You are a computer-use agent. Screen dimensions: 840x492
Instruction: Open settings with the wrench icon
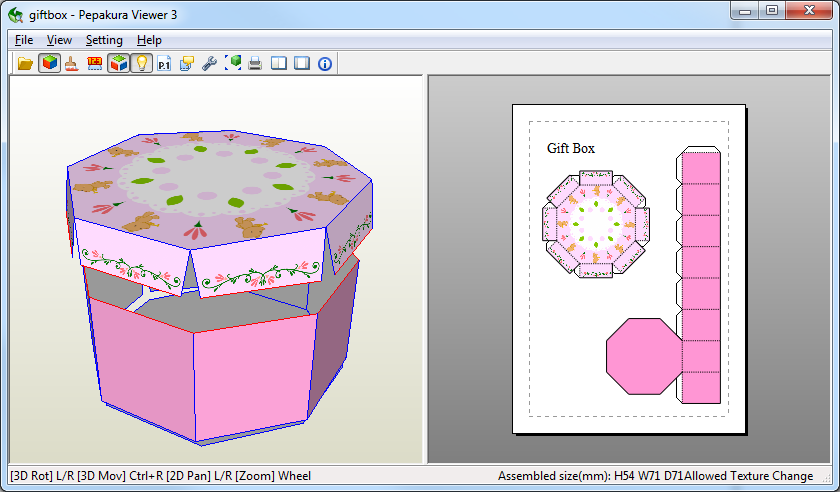(x=209, y=64)
